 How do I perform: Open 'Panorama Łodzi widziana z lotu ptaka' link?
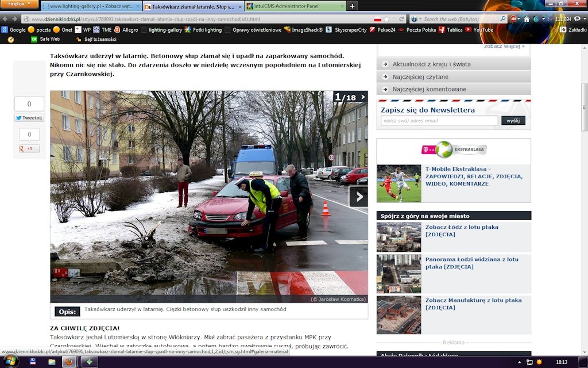click(472, 263)
